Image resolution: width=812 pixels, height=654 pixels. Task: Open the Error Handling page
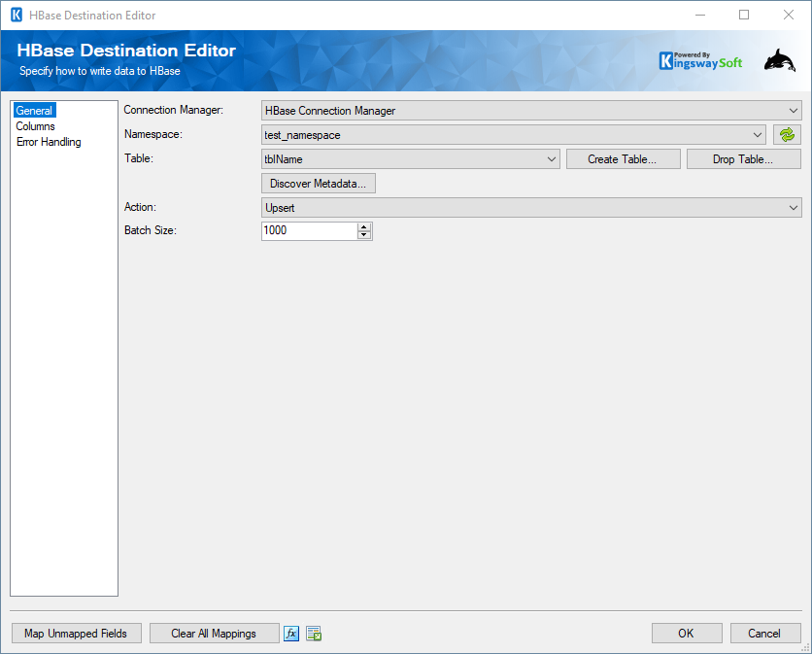click(49, 141)
